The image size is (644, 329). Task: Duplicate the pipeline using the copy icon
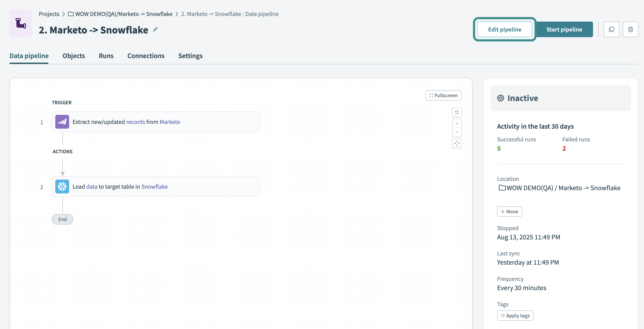pyautogui.click(x=612, y=29)
